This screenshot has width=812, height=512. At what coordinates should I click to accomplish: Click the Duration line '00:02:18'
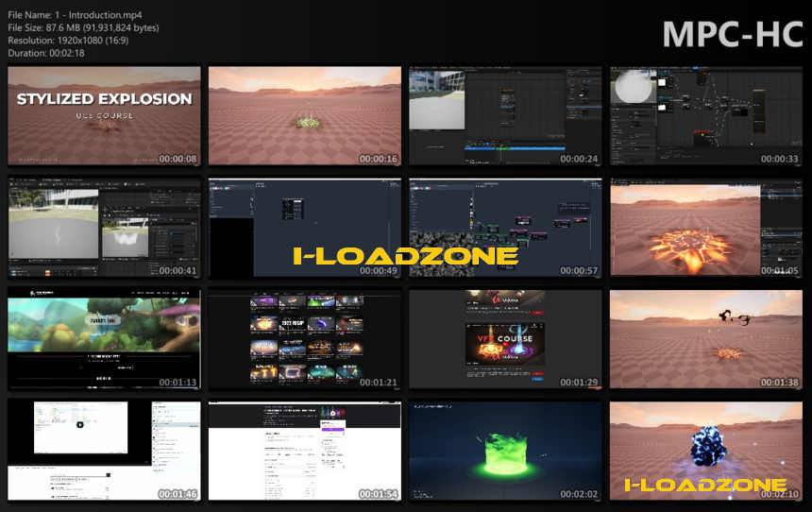tap(67, 53)
